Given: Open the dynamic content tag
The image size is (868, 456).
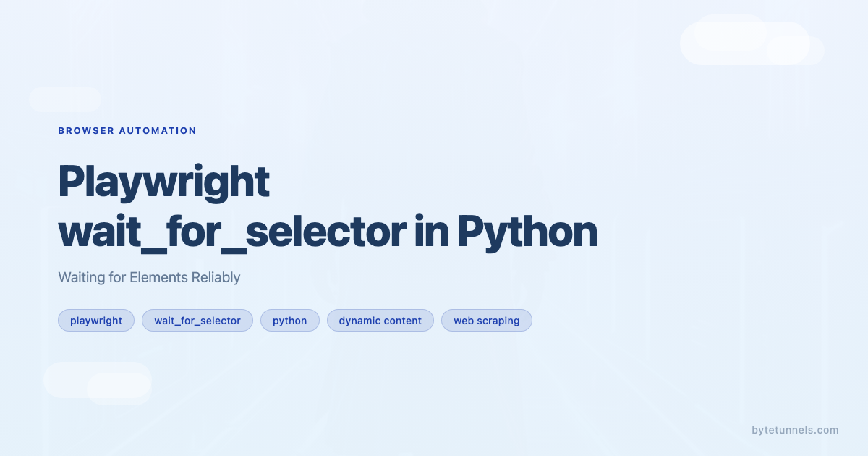Looking at the screenshot, I should [x=380, y=321].
